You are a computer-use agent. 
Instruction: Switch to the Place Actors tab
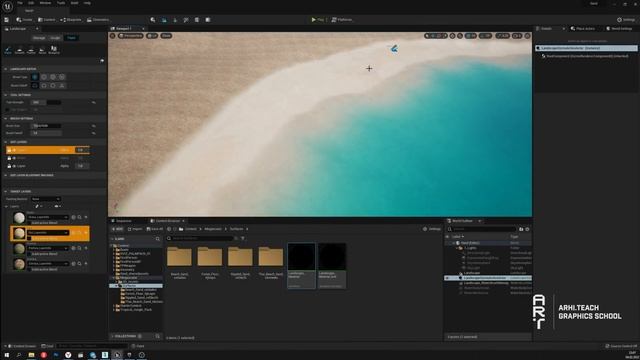coord(583,29)
